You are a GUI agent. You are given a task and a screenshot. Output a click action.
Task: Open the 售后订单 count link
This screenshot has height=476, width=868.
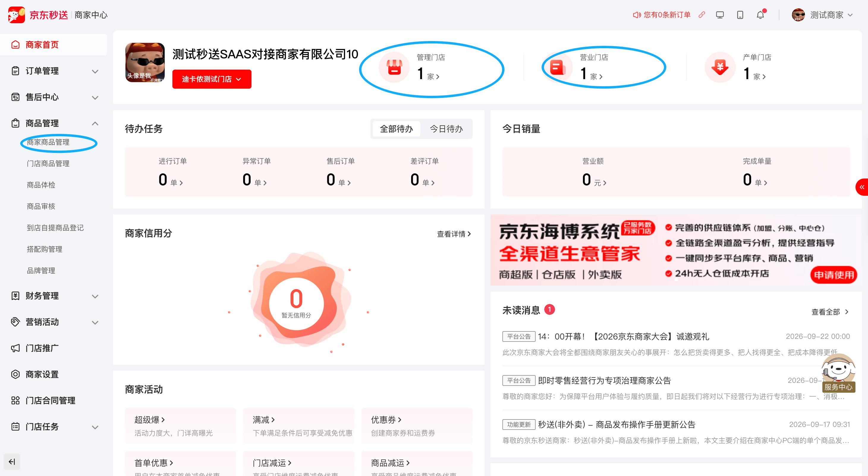coord(339,179)
